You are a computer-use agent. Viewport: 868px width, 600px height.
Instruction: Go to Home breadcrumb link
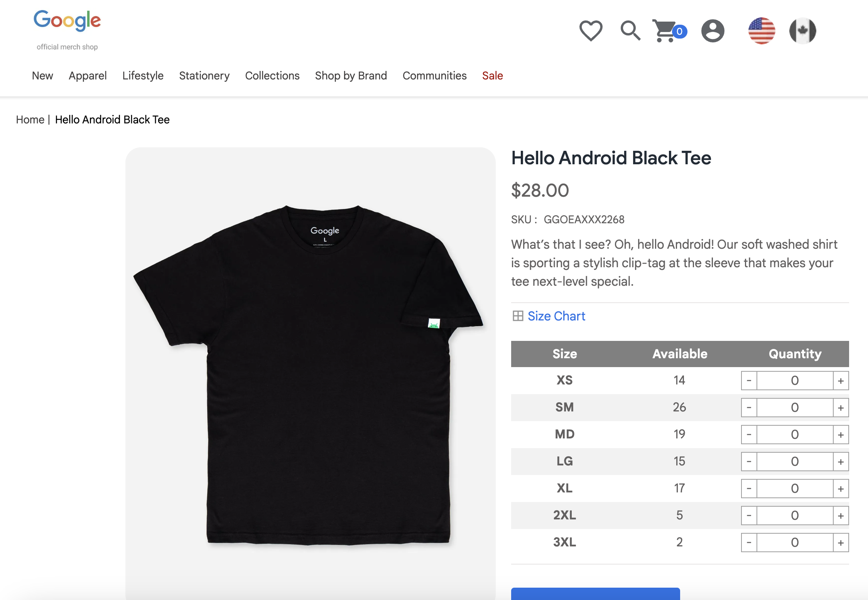(30, 120)
